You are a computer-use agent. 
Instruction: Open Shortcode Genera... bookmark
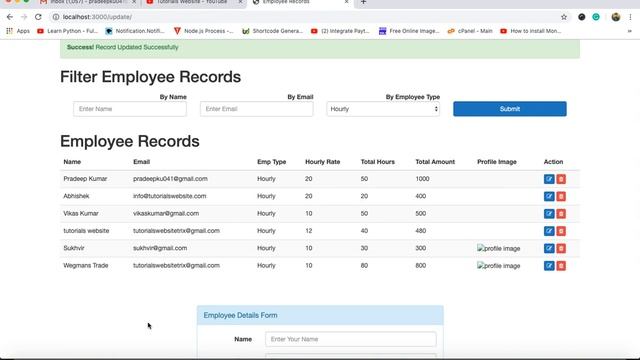point(273,31)
